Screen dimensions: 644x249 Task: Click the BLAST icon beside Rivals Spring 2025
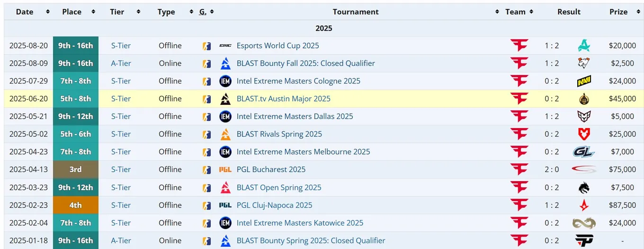click(x=225, y=134)
